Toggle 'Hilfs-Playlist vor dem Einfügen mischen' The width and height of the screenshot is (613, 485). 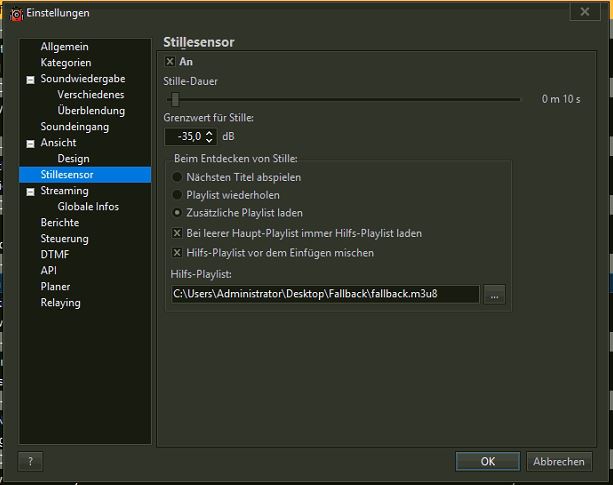(177, 253)
